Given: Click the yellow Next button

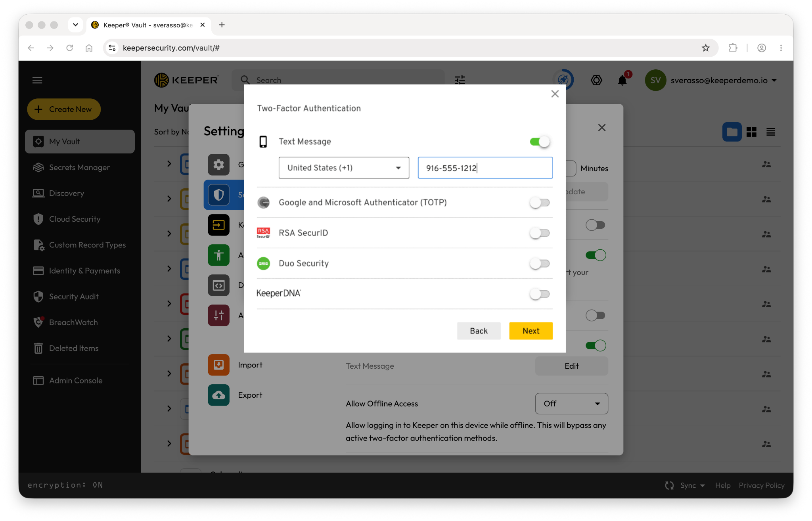Looking at the screenshot, I should (531, 331).
